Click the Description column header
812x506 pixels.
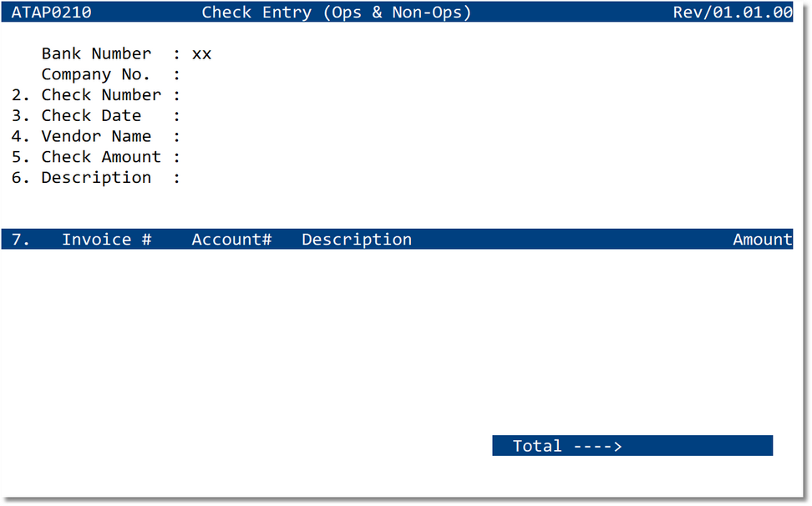pyautogui.click(x=357, y=240)
